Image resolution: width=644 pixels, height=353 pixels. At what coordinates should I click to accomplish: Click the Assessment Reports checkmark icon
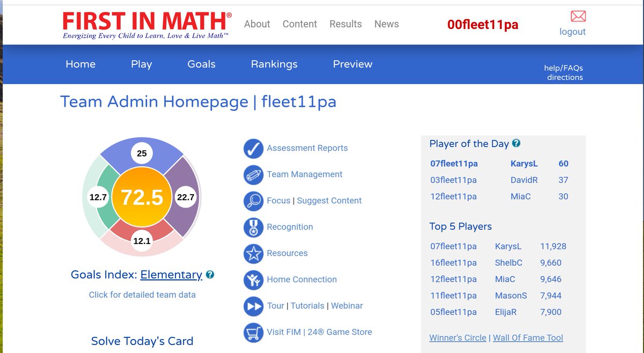pos(253,149)
